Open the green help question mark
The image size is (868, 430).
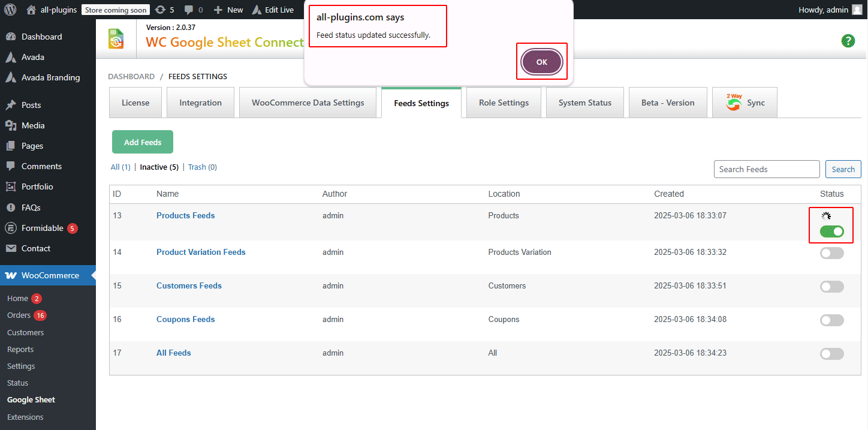click(848, 41)
